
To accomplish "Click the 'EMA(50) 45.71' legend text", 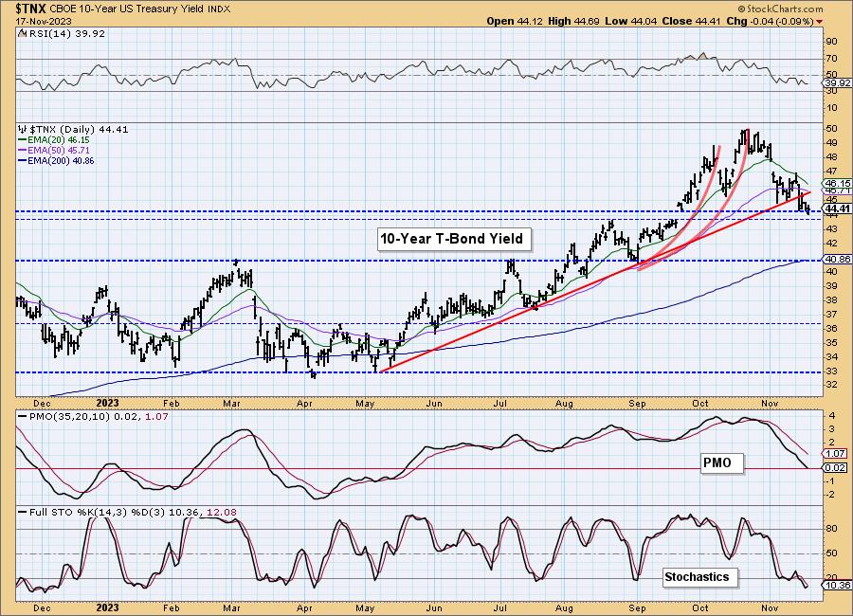I will pyautogui.click(x=59, y=150).
